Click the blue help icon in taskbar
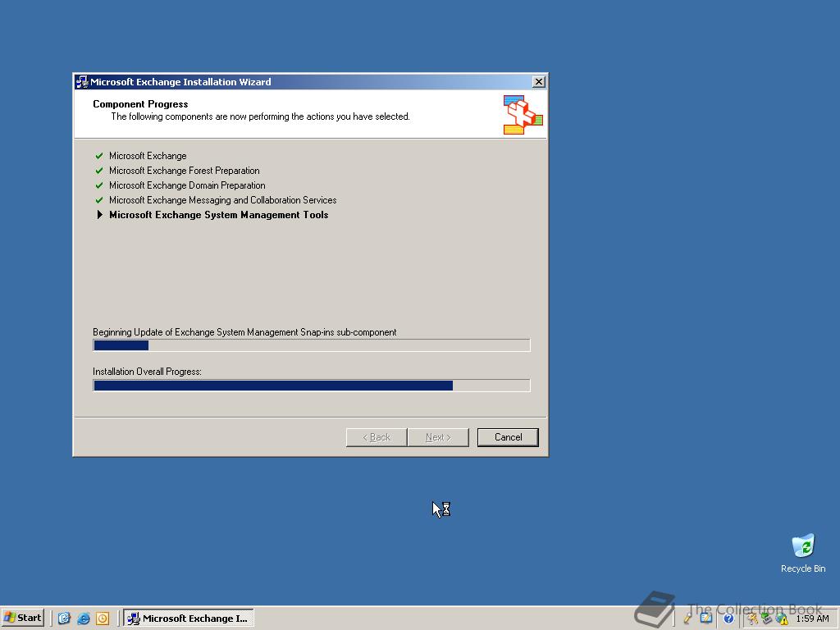 [728, 619]
